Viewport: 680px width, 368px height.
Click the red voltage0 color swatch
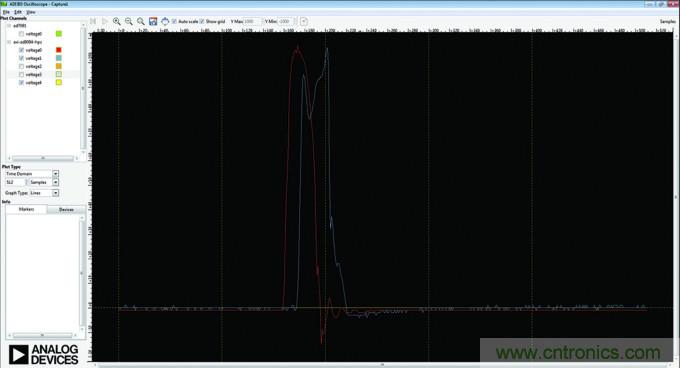click(59, 50)
